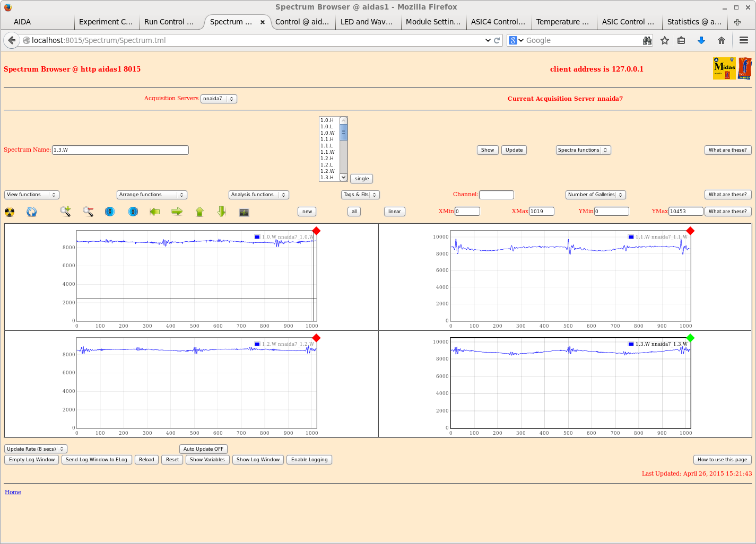Screen dimensions: 756x544
Task: Open the Firefox hamburger menu
Action: pyautogui.click(x=744, y=40)
